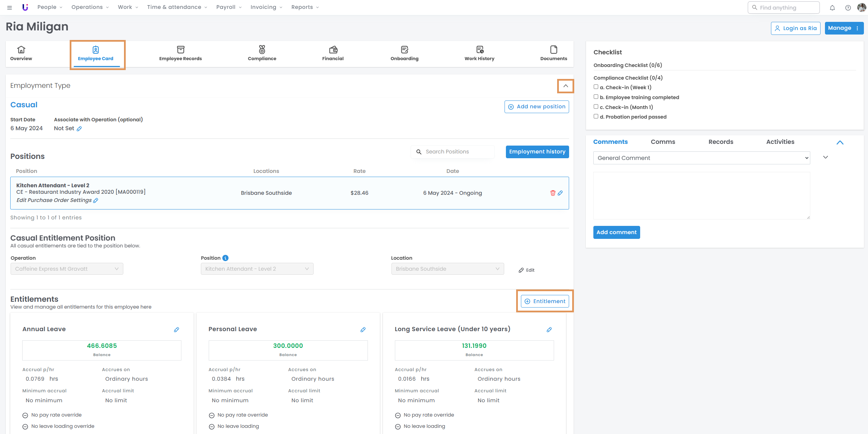868x434 pixels.
Task: Edit Annual Leave entitlement pencil icon
Action: [x=177, y=330]
